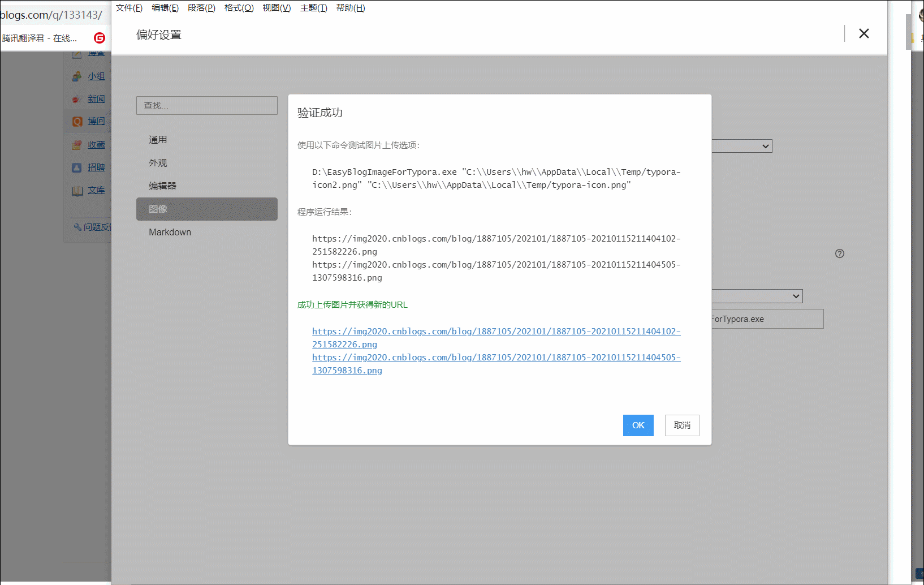The height and width of the screenshot is (585, 924).
Task: Open the 腾讯翻译君 bookmark in browser
Action: [x=39, y=38]
